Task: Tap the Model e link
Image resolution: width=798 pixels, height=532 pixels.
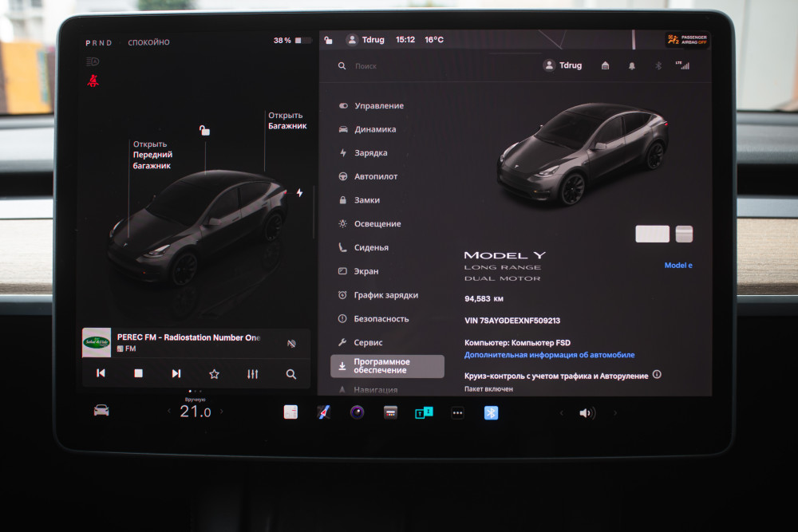Action: tap(678, 265)
